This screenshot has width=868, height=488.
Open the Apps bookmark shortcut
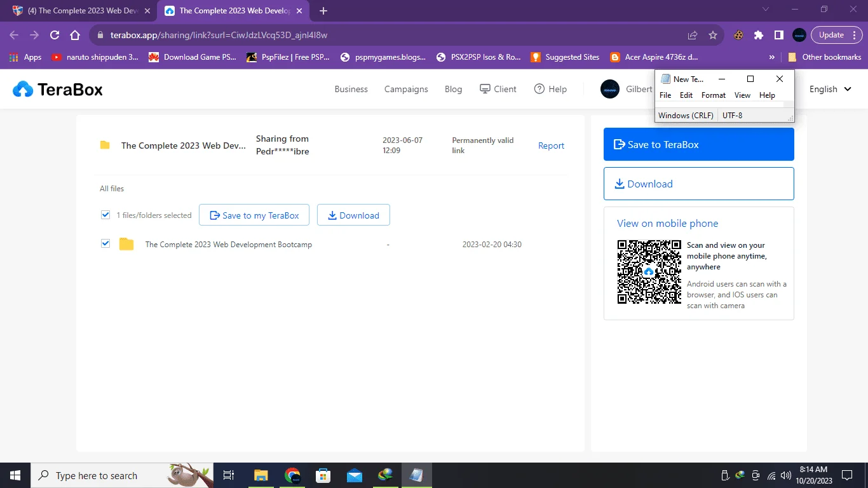coord(25,57)
